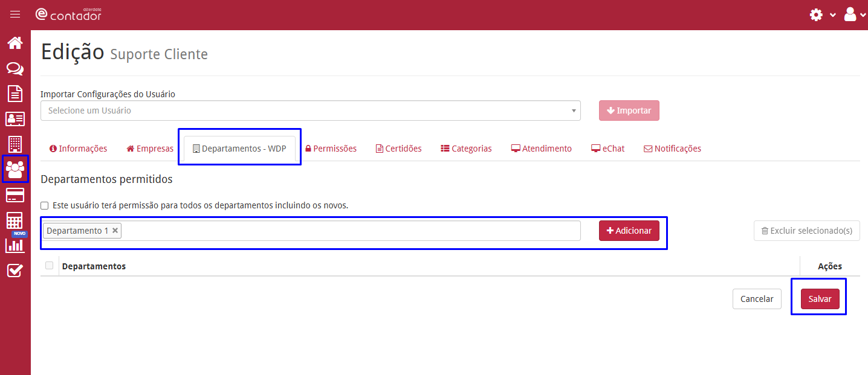Open the documents sidebar icon
Viewport: 868px width, 375px height.
coord(15,94)
